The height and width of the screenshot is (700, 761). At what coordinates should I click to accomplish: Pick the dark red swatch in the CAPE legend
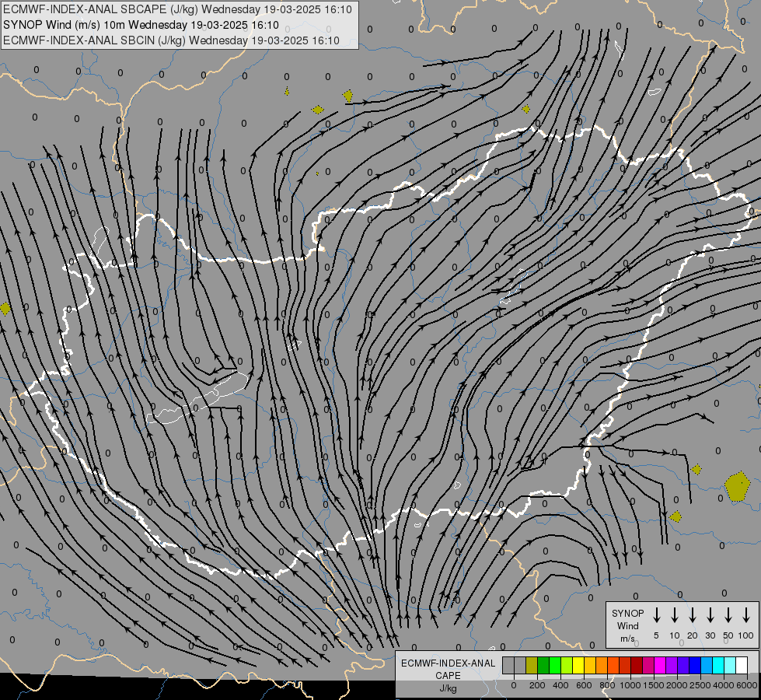click(637, 665)
